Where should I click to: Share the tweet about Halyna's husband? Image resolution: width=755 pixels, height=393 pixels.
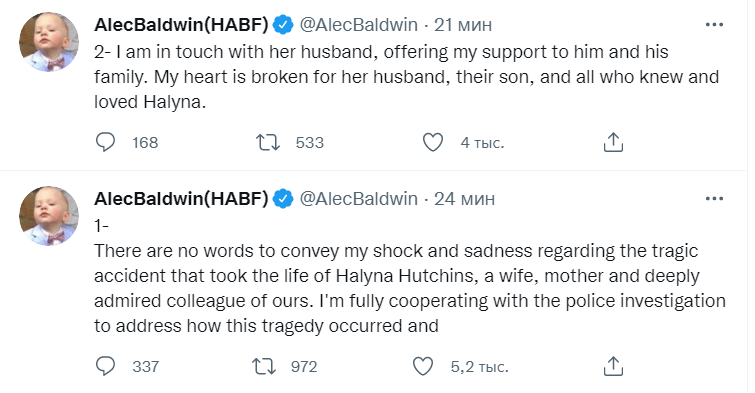(x=613, y=142)
